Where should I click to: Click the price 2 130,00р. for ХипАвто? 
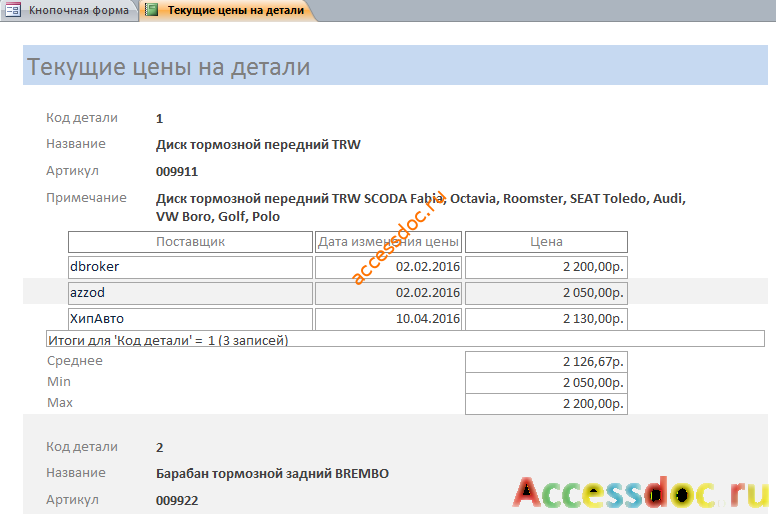[546, 319]
